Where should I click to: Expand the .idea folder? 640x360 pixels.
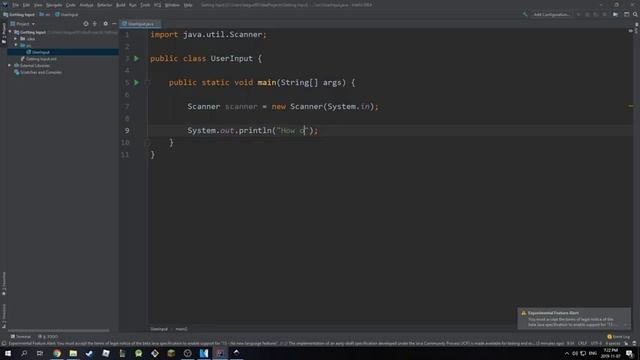click(16, 39)
